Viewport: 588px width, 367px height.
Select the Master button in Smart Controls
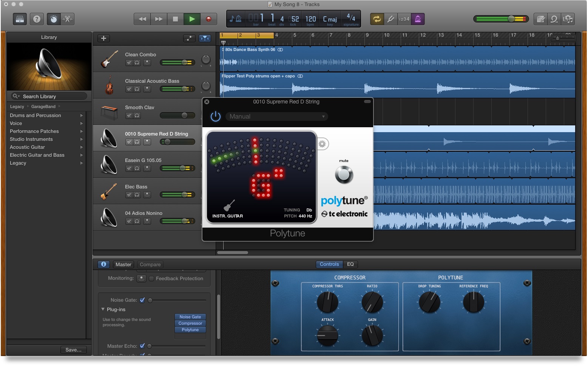click(x=123, y=264)
